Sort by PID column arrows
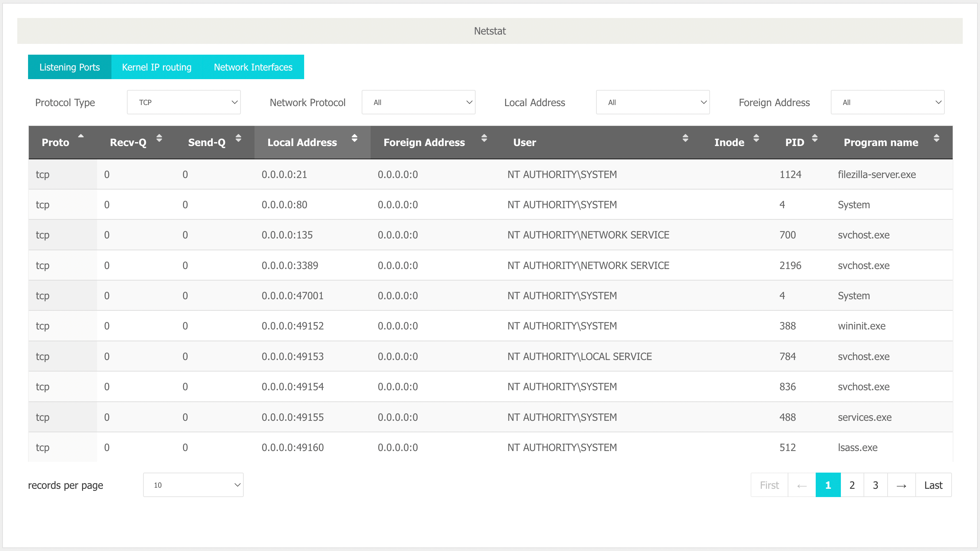Screen dimensions: 980x551 pyautogui.click(x=815, y=138)
